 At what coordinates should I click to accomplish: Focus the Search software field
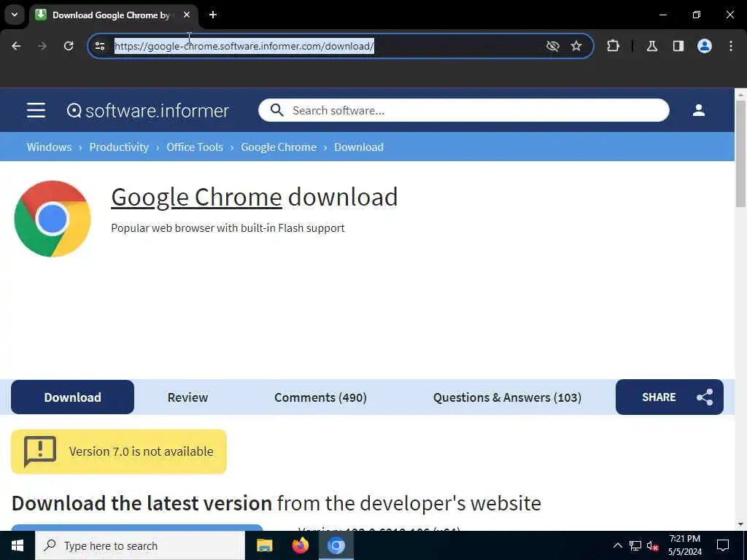pyautogui.click(x=463, y=110)
